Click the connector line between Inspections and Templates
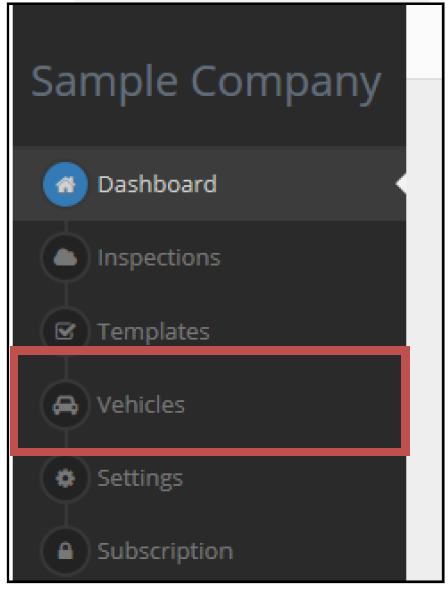448x590 pixels. [66, 295]
